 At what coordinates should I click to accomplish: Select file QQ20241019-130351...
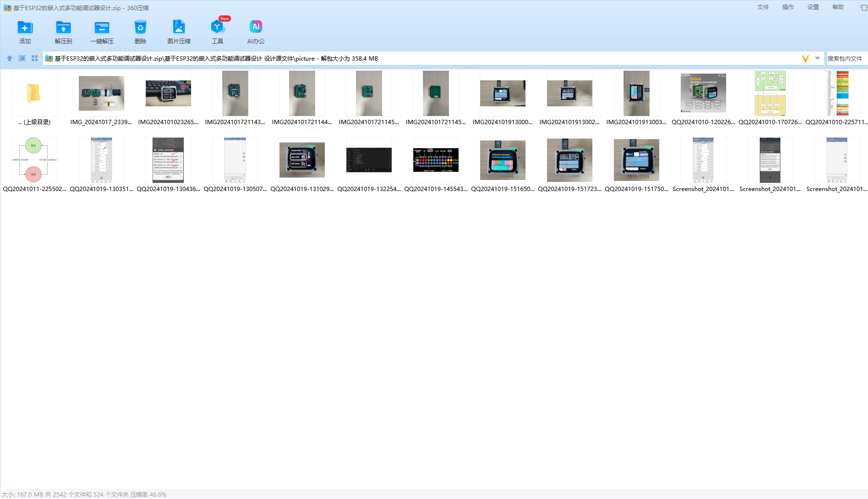pos(101,165)
